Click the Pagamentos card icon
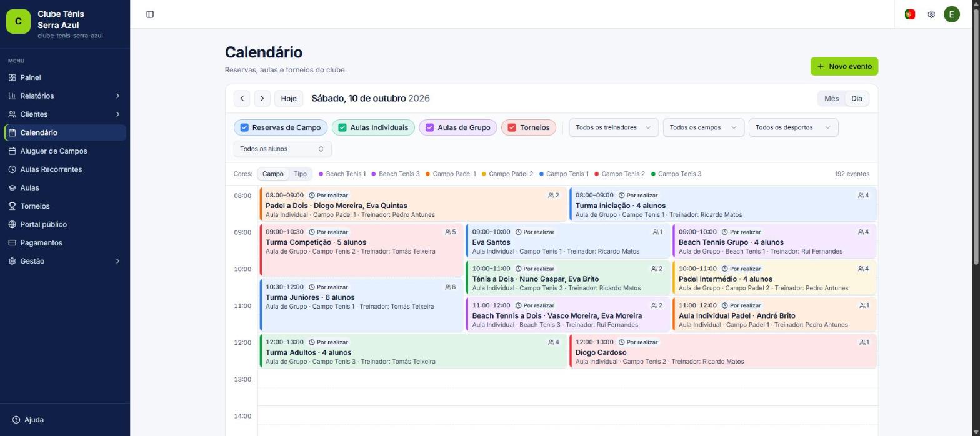 pos(12,243)
